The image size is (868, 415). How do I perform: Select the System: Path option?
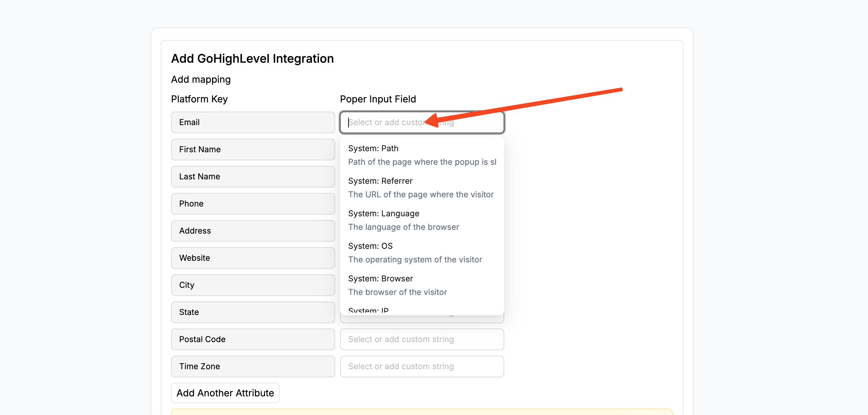pos(422,155)
